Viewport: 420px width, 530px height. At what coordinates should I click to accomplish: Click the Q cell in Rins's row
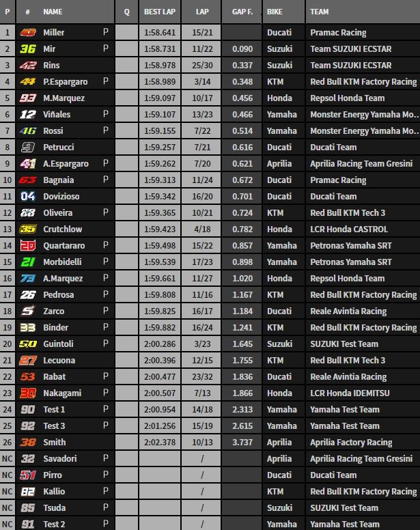[x=126, y=66]
